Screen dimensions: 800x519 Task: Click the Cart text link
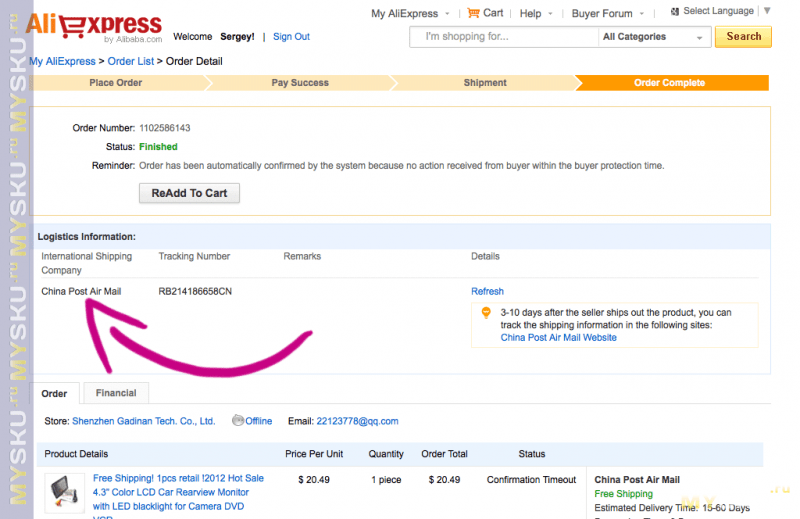click(493, 13)
